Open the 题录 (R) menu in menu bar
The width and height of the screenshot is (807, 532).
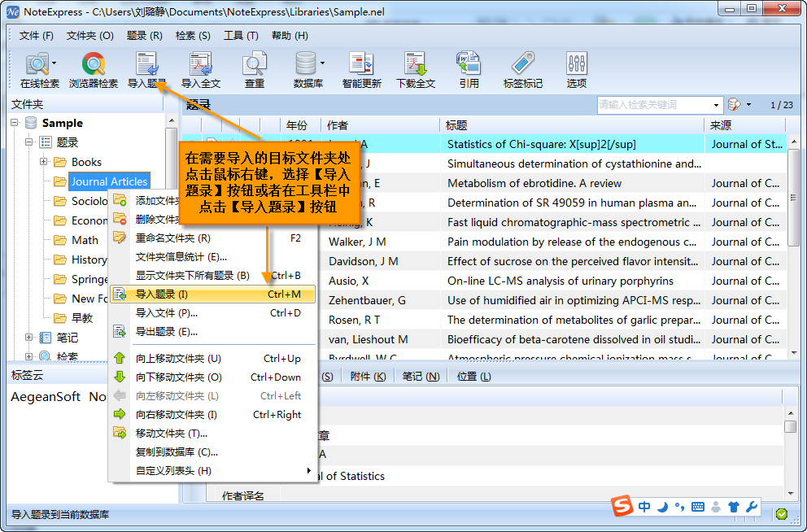[x=144, y=36]
